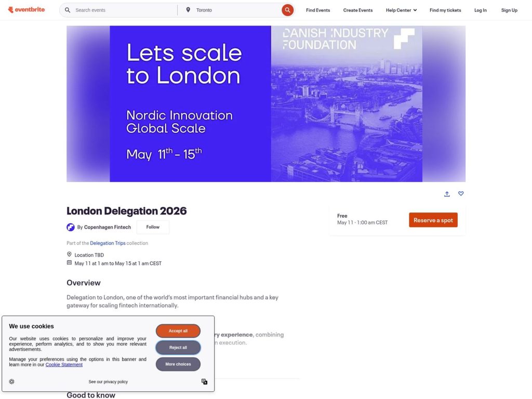Screen dimensions: 532x399
Task: Follow the Copenhagen Fintech organizer
Action: click(x=153, y=227)
